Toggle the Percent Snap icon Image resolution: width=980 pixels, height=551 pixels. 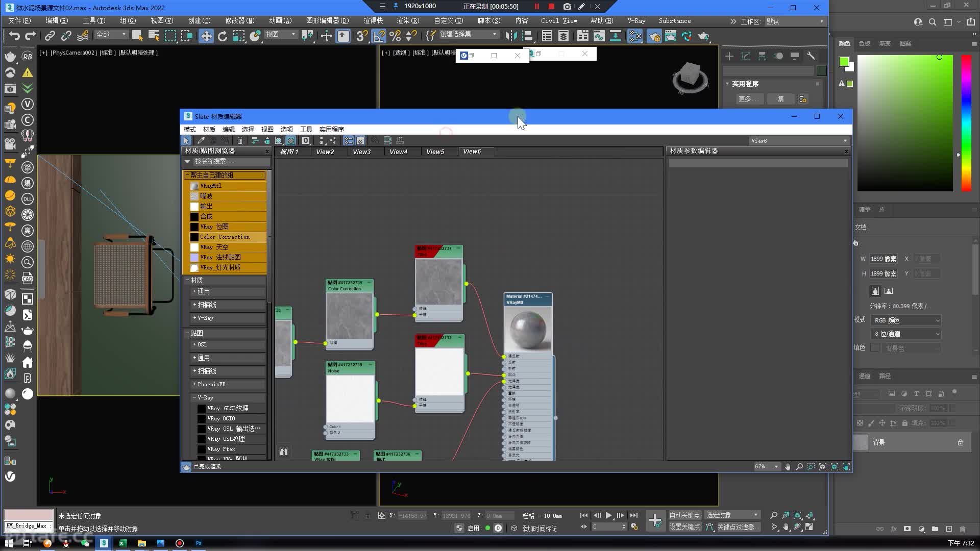[x=395, y=36]
